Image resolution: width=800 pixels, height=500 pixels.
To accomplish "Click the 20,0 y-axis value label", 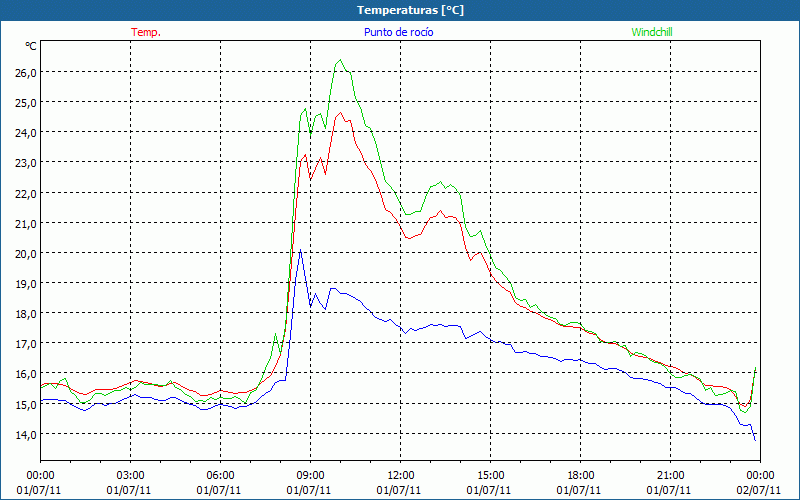I will click(25, 253).
